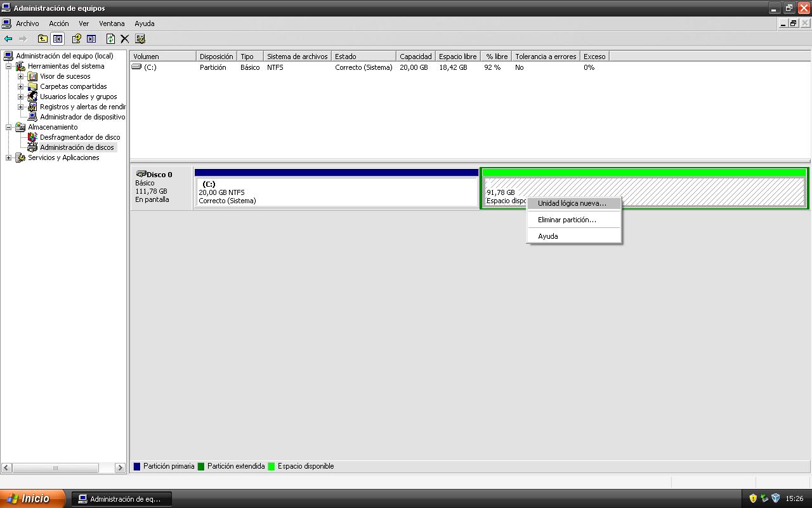Screen dimensions: 812x508
Task: Click the Back arrow toolbar icon
Action: pos(8,39)
